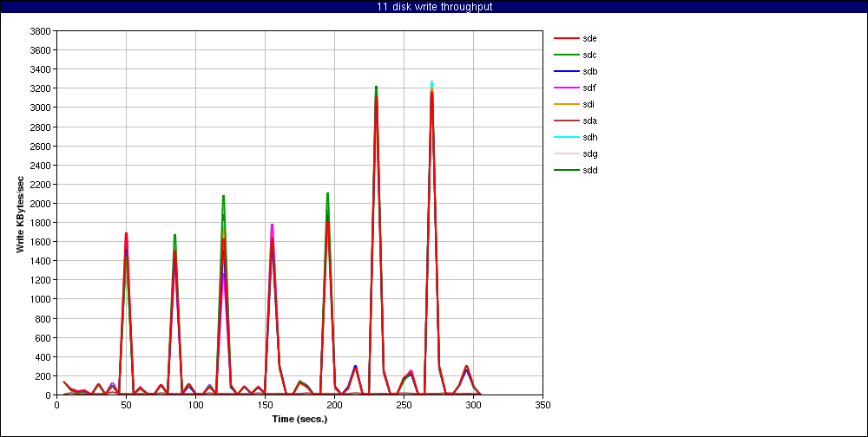Click the 3200 y-axis tick value

pyautogui.click(x=42, y=88)
